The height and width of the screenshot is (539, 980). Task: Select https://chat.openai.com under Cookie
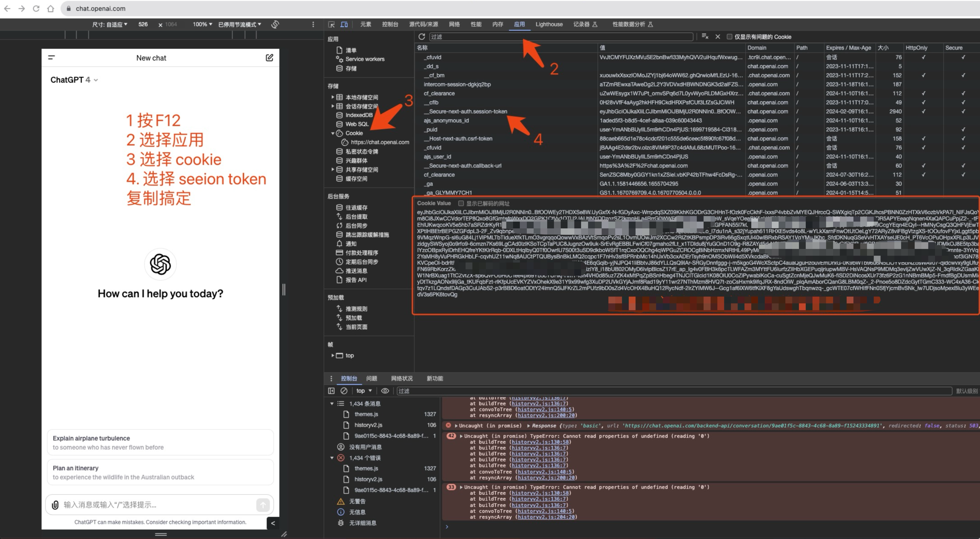tap(380, 142)
